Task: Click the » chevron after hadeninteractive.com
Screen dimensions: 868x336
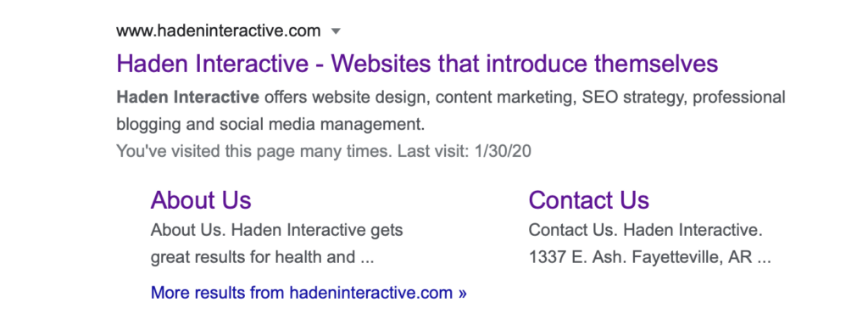Action: click(x=462, y=294)
